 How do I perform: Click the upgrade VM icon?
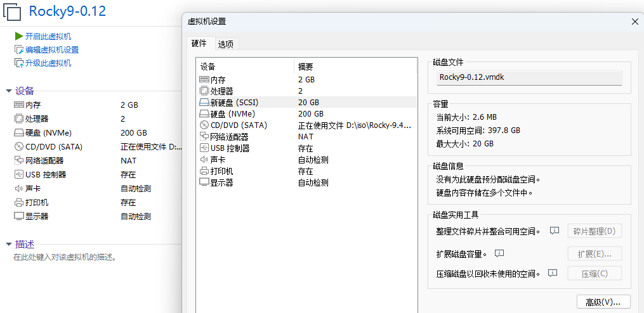pos(19,63)
